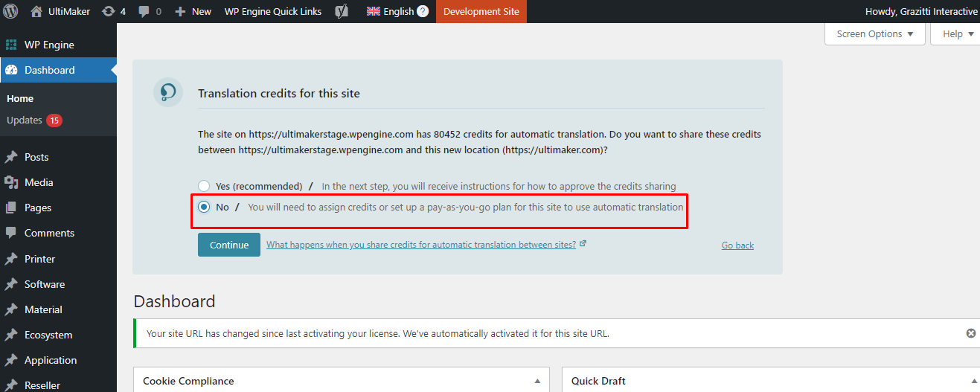Click the Pages icon in sidebar
The width and height of the screenshot is (980, 392).
[x=11, y=208]
